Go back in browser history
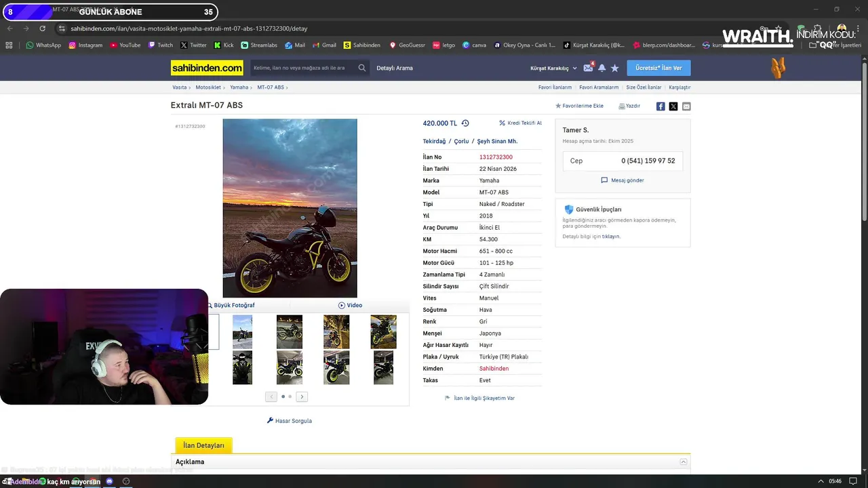This screenshot has width=868, height=488. point(9,28)
